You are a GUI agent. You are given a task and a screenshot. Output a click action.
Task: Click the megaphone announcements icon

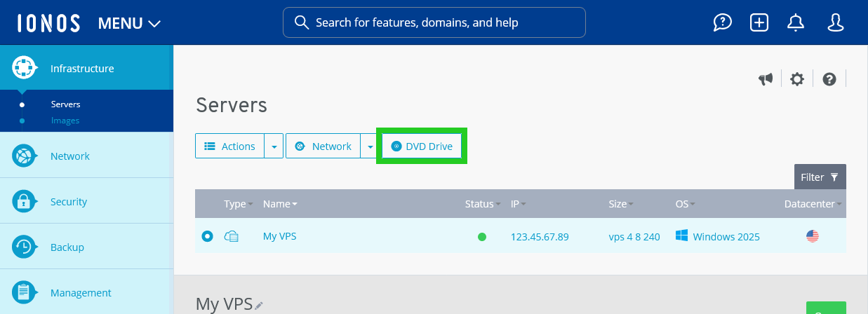point(766,79)
